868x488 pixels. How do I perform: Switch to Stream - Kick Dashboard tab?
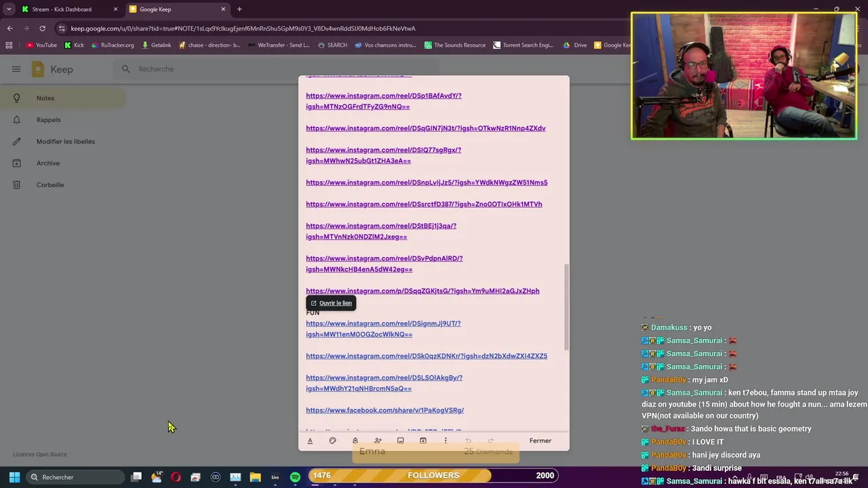tap(68, 9)
